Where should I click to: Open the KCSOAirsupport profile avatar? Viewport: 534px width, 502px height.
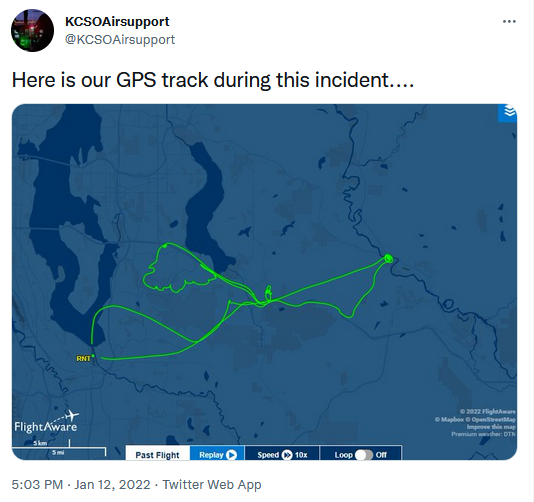[32, 31]
